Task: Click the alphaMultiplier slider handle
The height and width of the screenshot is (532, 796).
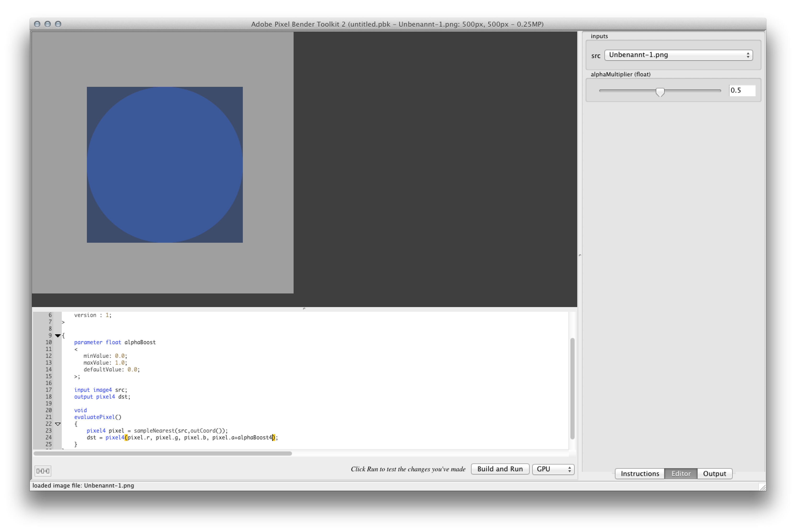Action: click(x=660, y=92)
